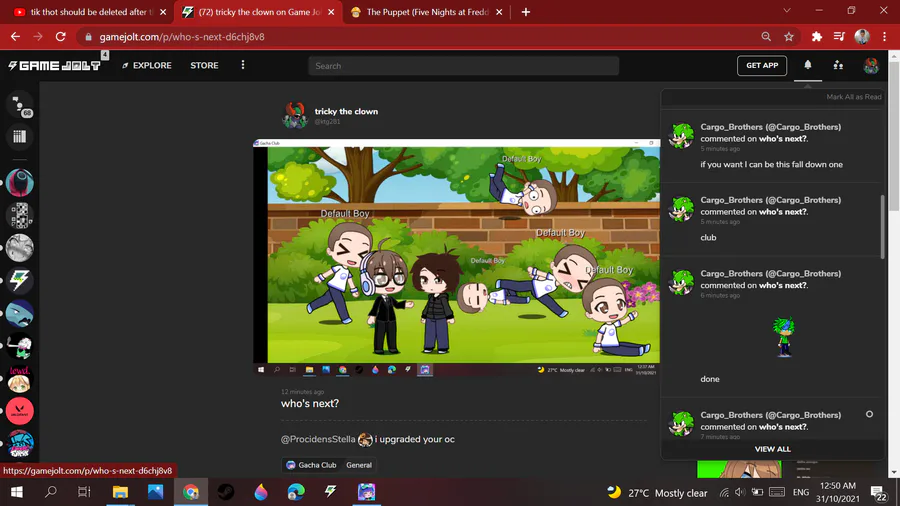Image resolution: width=900 pixels, height=506 pixels.
Task: Open the Chrome profile avatar
Action: coord(862,37)
